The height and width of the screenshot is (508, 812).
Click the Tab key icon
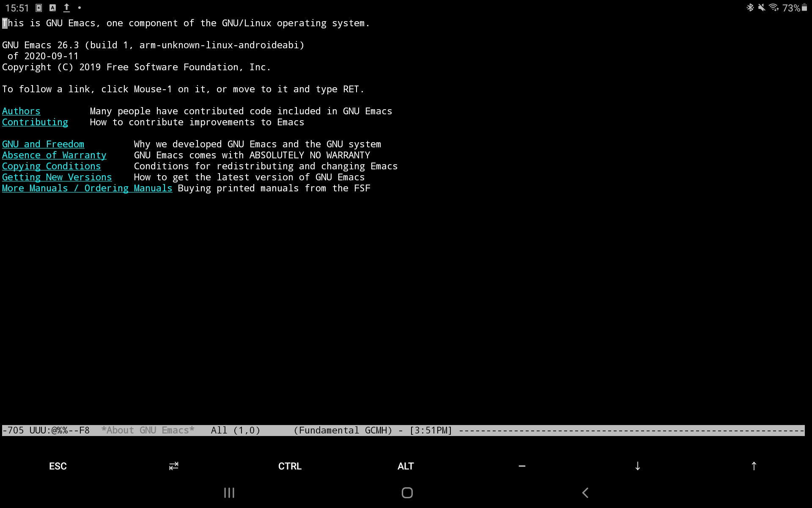pos(174,466)
